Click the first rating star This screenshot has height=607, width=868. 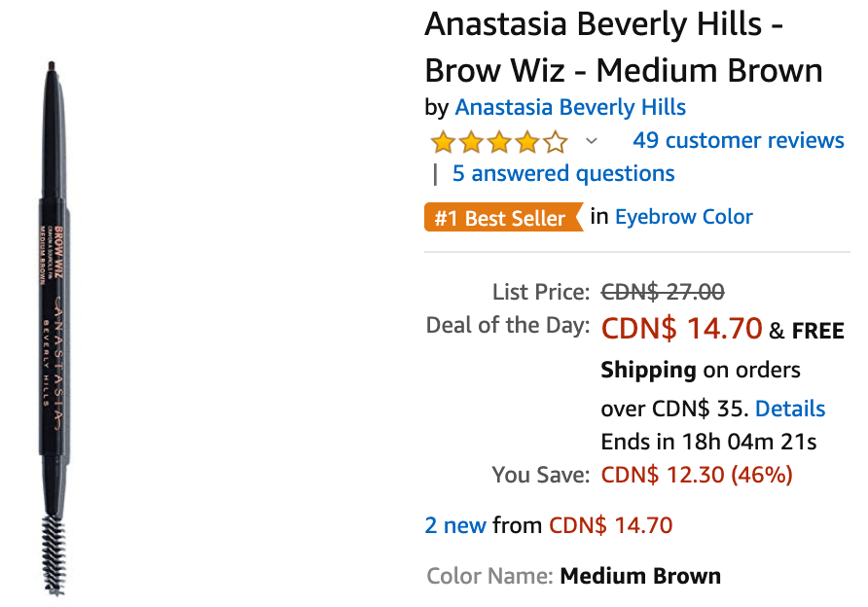click(443, 142)
